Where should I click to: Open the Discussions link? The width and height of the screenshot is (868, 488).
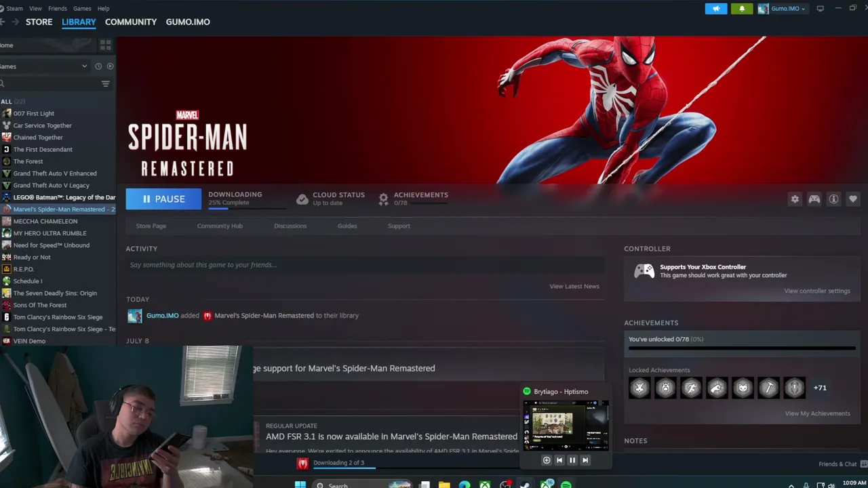pyautogui.click(x=290, y=226)
